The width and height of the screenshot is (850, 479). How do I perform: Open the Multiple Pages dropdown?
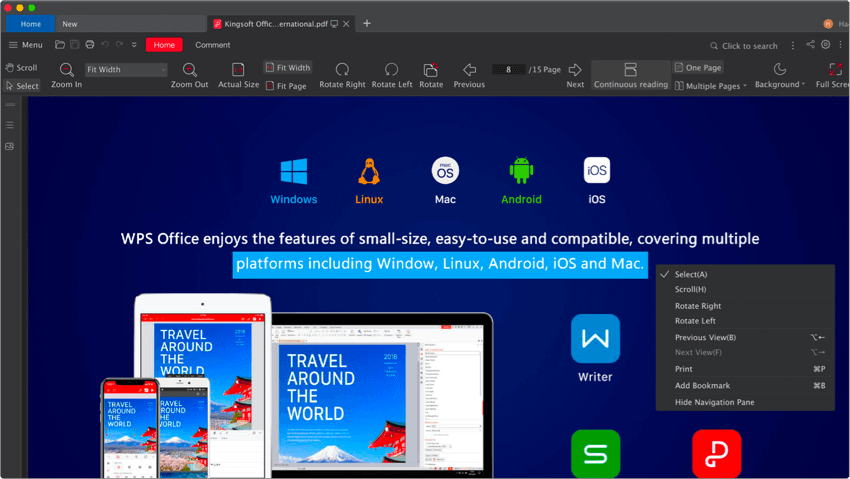pyautogui.click(x=711, y=86)
